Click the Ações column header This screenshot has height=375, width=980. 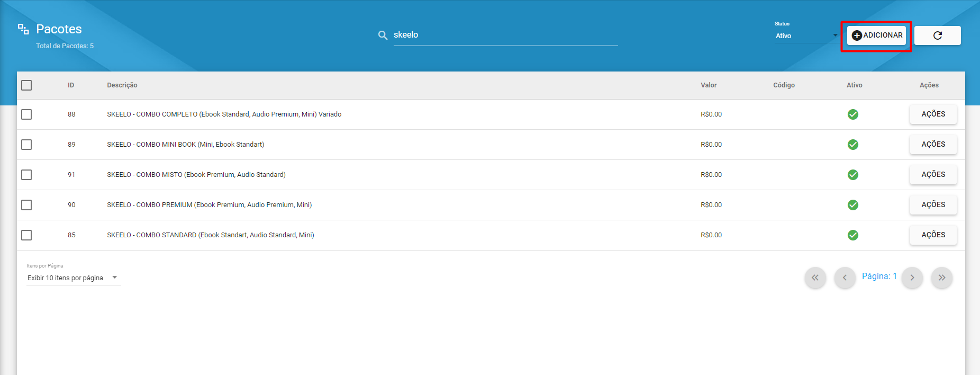[x=929, y=85]
